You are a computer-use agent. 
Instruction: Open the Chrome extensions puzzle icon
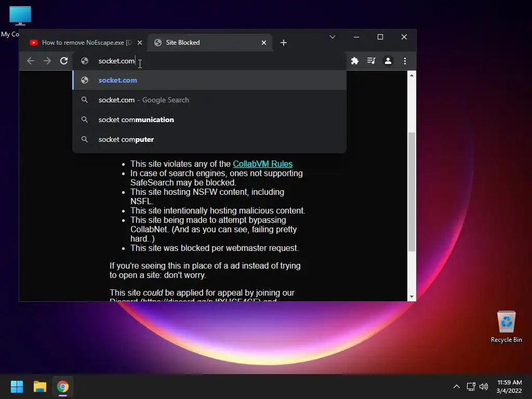355,61
